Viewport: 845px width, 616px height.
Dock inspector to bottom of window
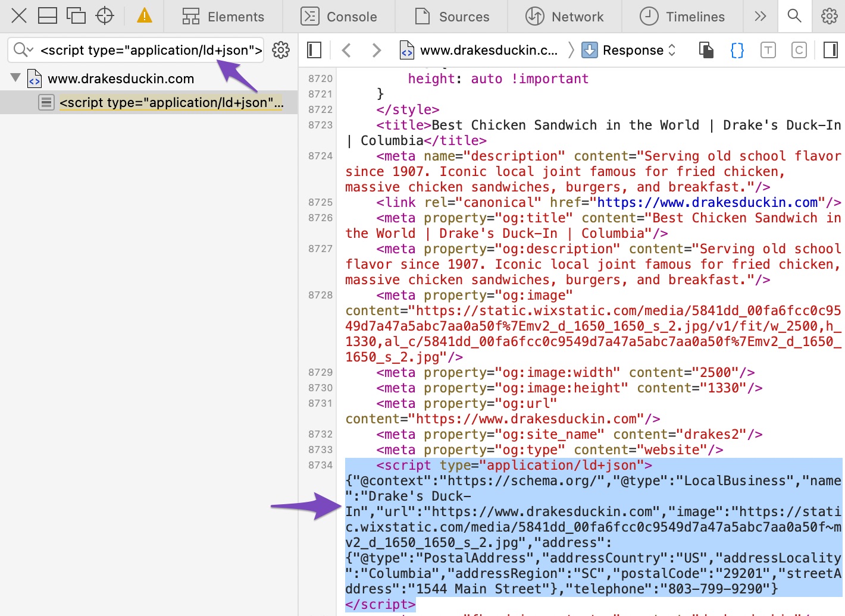pyautogui.click(x=48, y=16)
